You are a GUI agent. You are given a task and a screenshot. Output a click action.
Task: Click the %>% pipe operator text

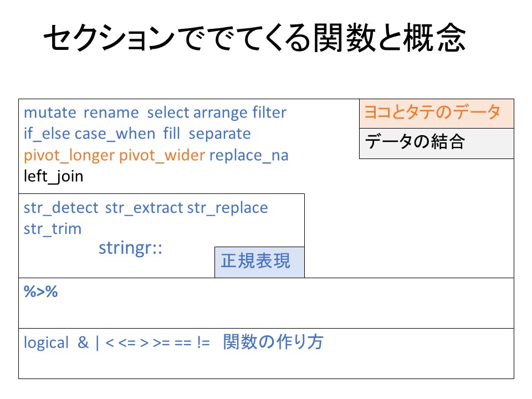40,292
